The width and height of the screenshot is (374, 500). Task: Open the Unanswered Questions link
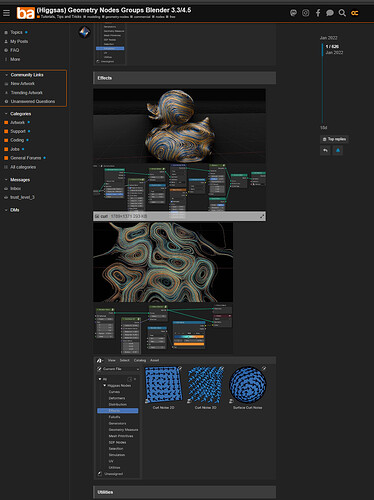click(x=33, y=101)
